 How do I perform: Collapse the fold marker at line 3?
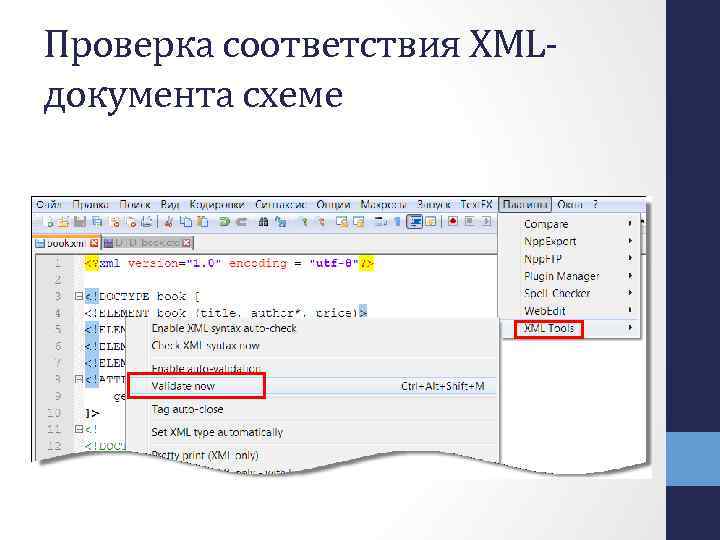click(79, 296)
